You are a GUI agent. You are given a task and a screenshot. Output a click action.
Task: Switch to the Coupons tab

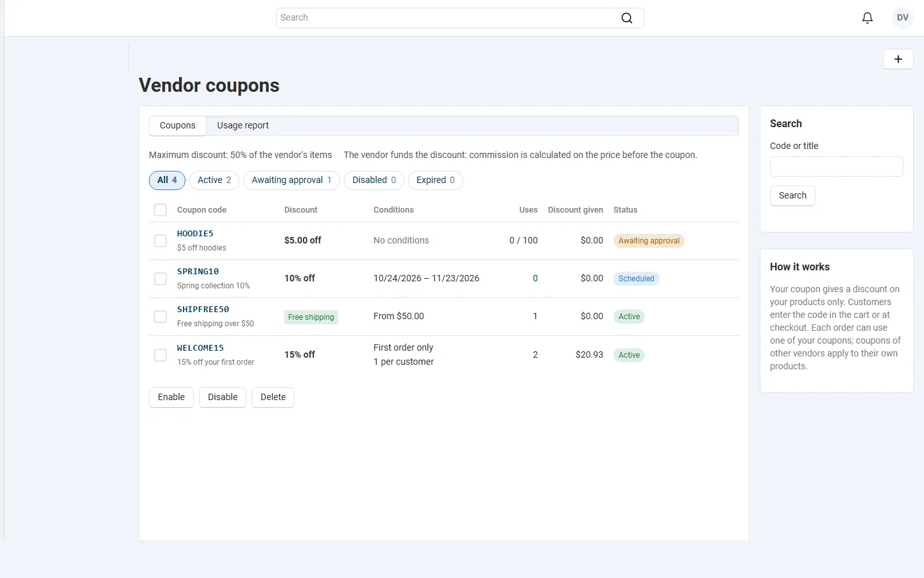pyautogui.click(x=178, y=126)
